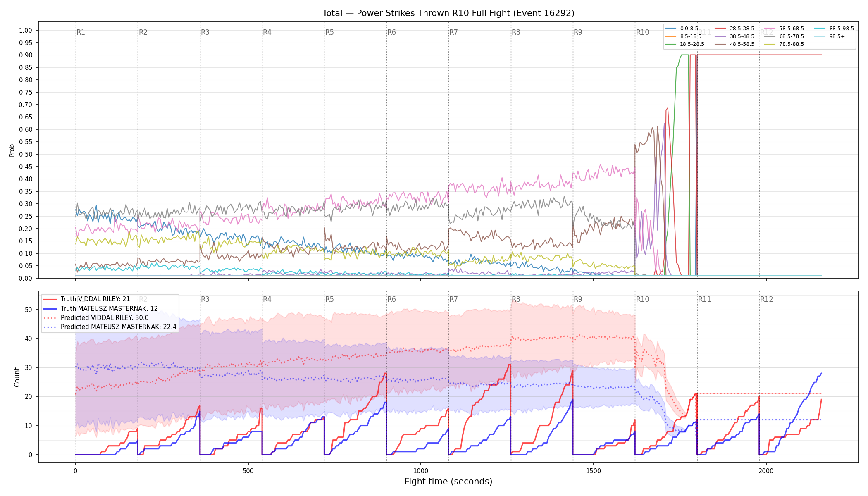Click the 'Count' y-axis label
The width and height of the screenshot is (868, 496).
[x=17, y=377]
